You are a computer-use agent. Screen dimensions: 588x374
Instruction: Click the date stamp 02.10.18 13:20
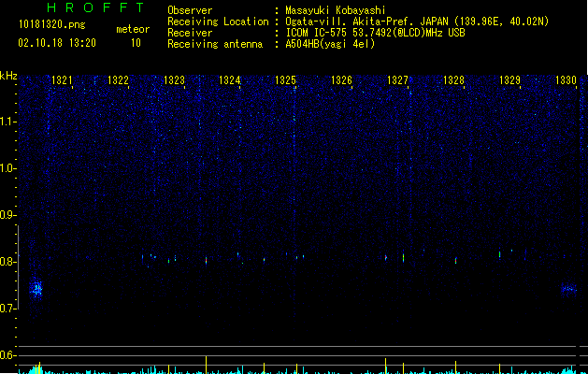click(x=57, y=43)
